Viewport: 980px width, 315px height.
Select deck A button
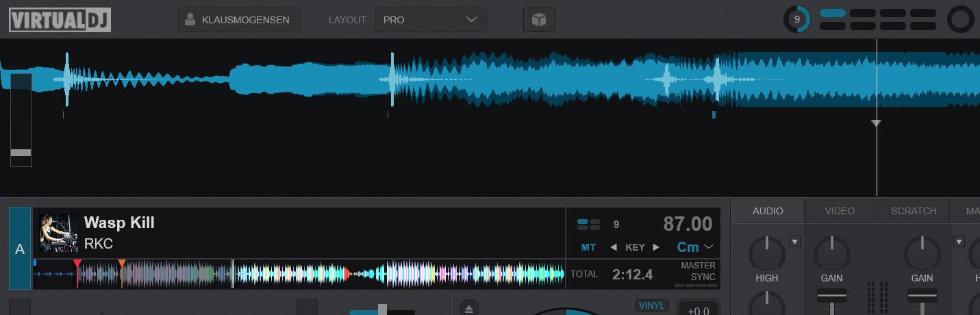(x=20, y=249)
